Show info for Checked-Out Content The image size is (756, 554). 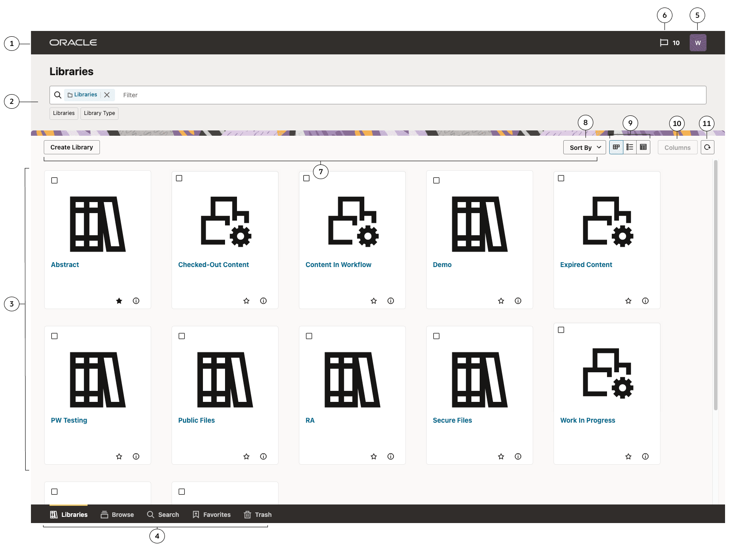[263, 301]
